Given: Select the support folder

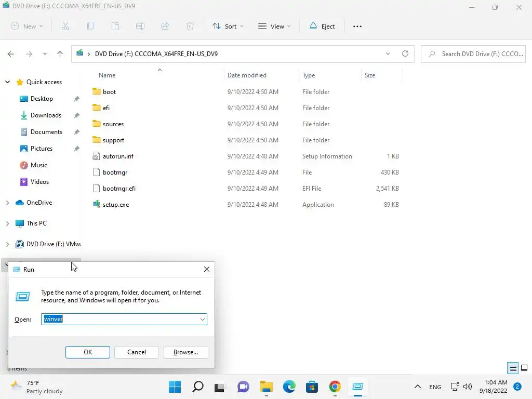Looking at the screenshot, I should [113, 140].
